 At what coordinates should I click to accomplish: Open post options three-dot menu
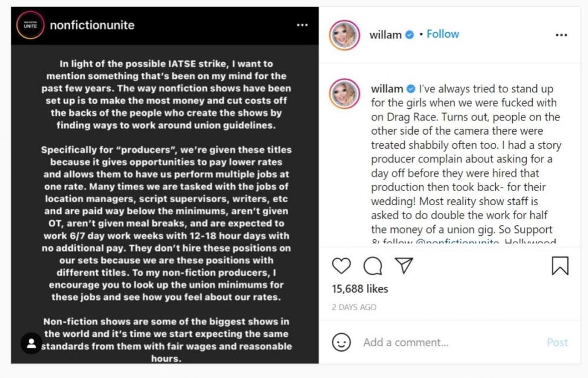[561, 35]
